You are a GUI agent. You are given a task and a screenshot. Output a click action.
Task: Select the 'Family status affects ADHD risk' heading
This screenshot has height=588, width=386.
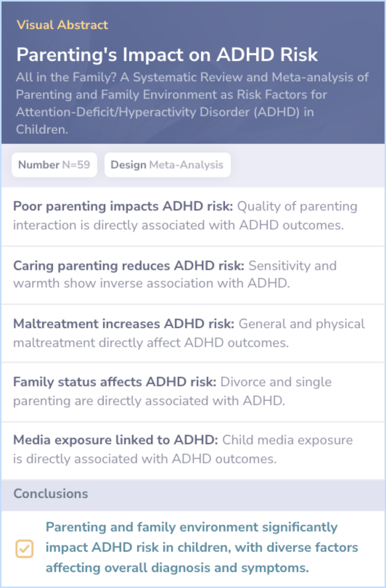tap(115, 382)
